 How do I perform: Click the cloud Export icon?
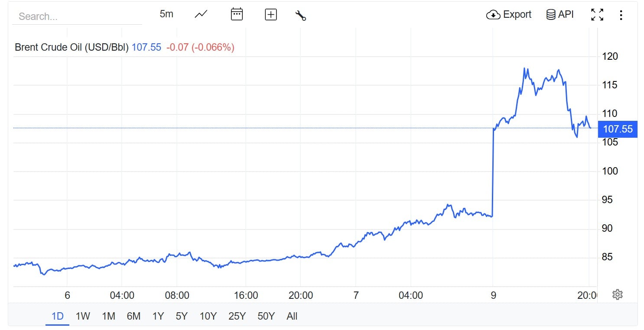(x=493, y=15)
